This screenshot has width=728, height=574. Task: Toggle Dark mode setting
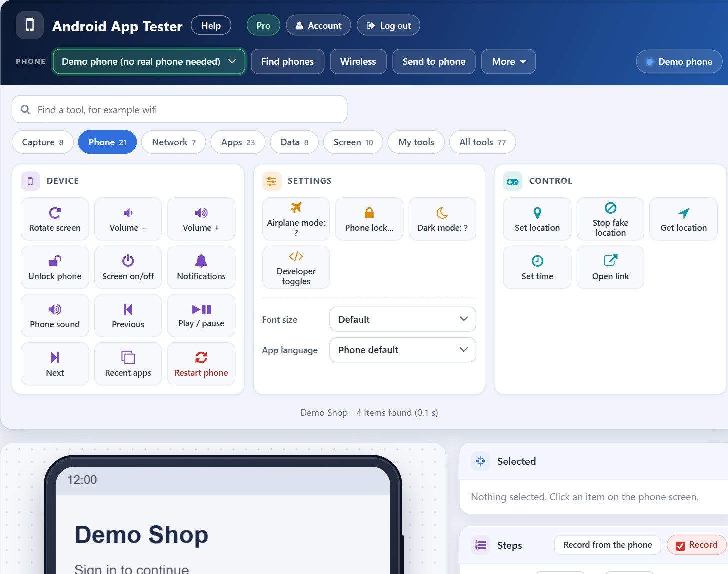(442, 219)
